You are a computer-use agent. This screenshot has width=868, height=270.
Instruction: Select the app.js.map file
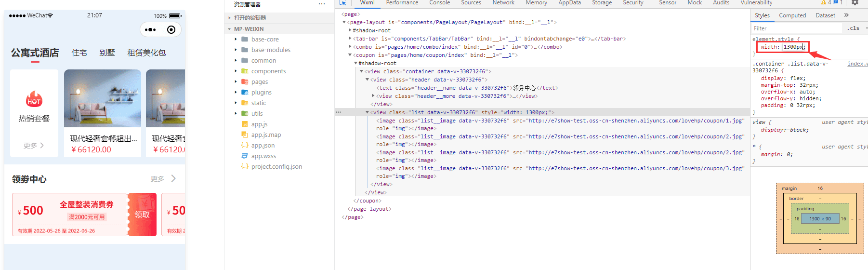tap(266, 135)
